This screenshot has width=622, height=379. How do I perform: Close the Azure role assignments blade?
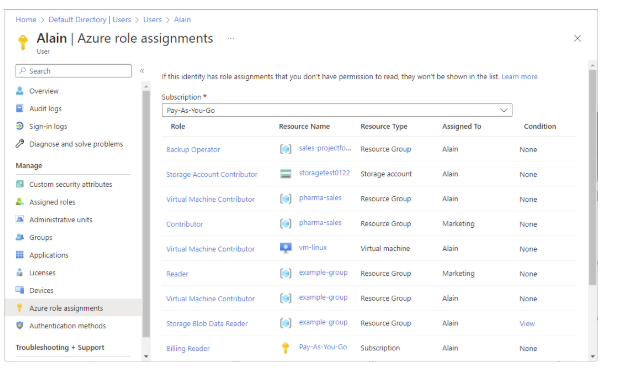click(x=577, y=38)
